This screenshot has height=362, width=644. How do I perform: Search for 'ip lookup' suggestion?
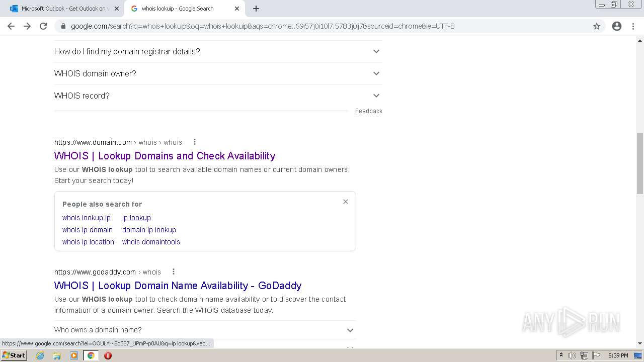tap(136, 218)
